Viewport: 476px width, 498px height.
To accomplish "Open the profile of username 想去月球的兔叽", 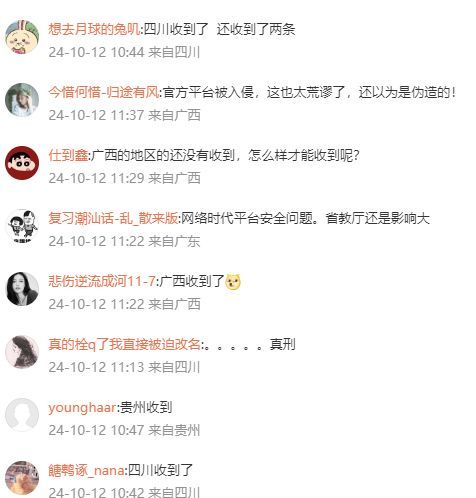I will coord(94,29).
